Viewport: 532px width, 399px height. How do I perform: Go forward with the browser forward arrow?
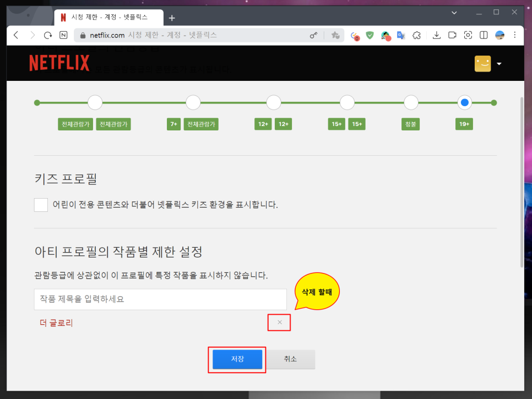coord(32,35)
